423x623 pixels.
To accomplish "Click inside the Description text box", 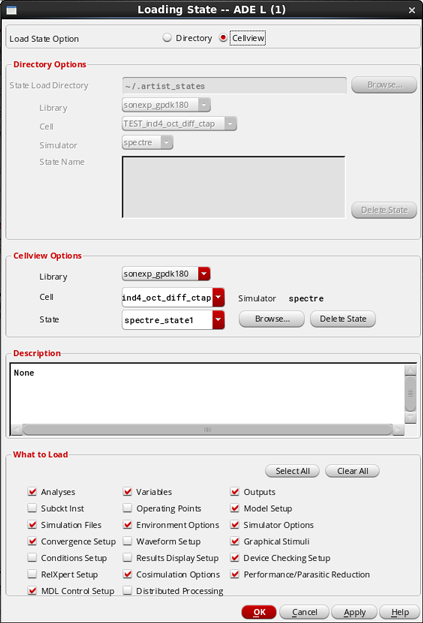I will click(x=207, y=393).
